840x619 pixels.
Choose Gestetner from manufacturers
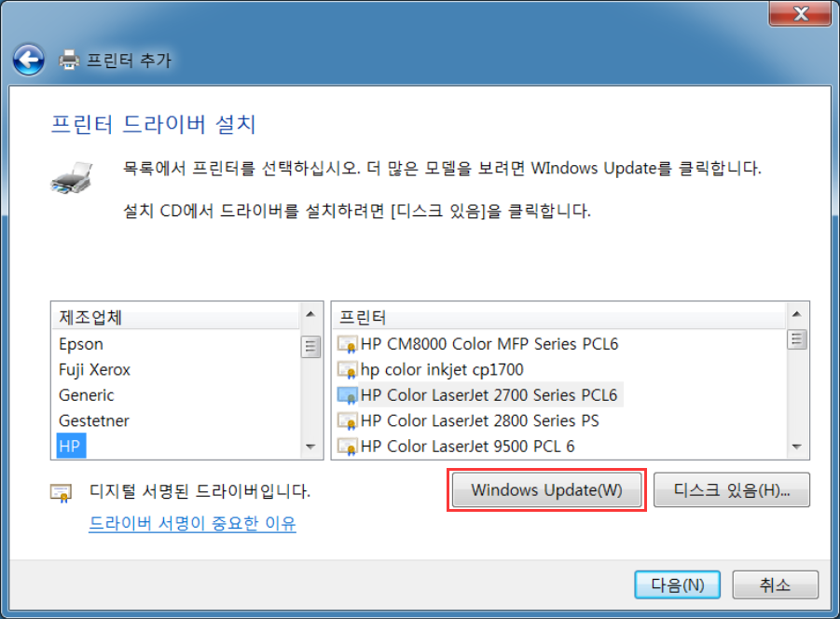(x=94, y=420)
